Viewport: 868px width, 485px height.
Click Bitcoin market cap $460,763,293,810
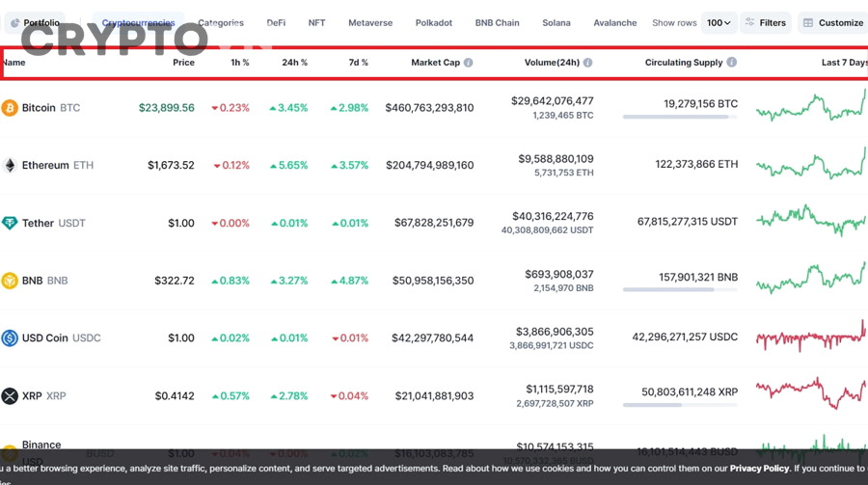point(429,107)
